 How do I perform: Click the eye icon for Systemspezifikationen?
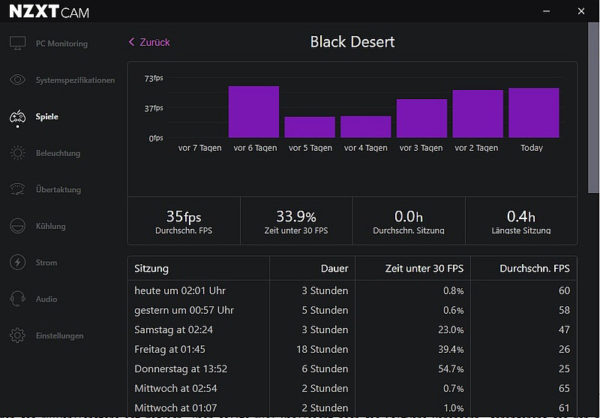click(18, 80)
